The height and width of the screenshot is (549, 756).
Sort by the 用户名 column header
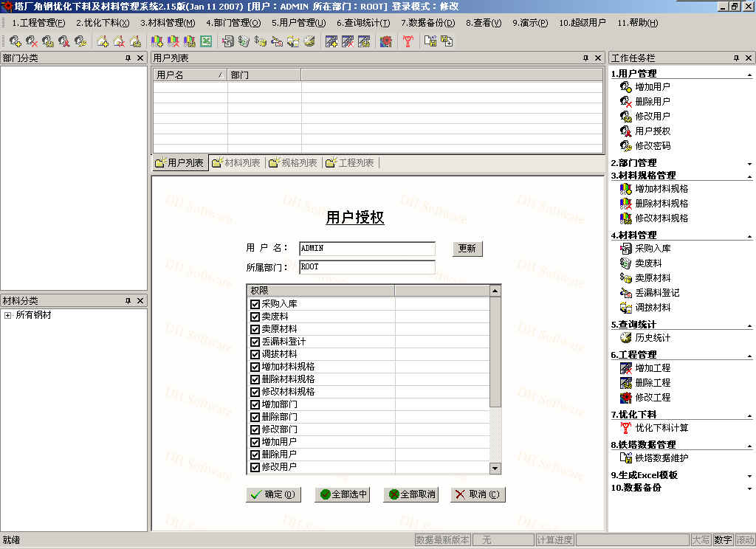pos(190,75)
